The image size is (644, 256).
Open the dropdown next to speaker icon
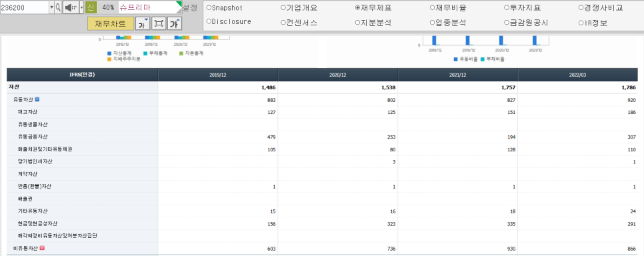click(81, 7)
